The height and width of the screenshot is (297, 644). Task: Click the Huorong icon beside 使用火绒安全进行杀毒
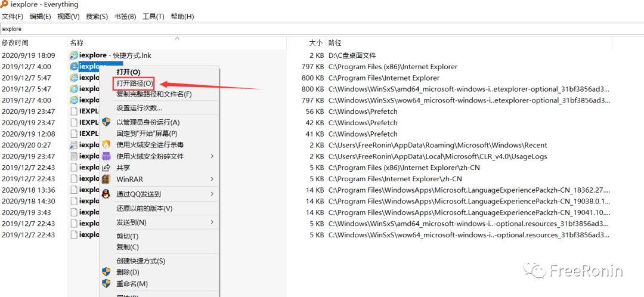(106, 144)
